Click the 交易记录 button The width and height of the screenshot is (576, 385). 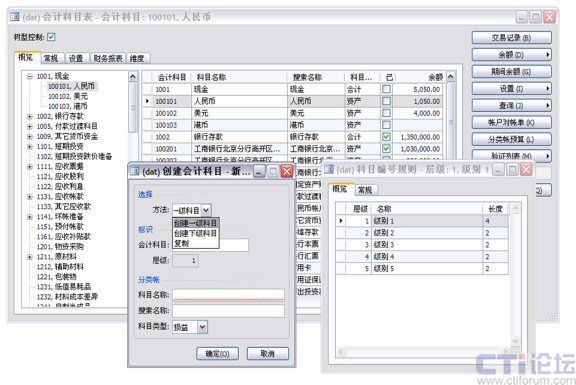511,37
